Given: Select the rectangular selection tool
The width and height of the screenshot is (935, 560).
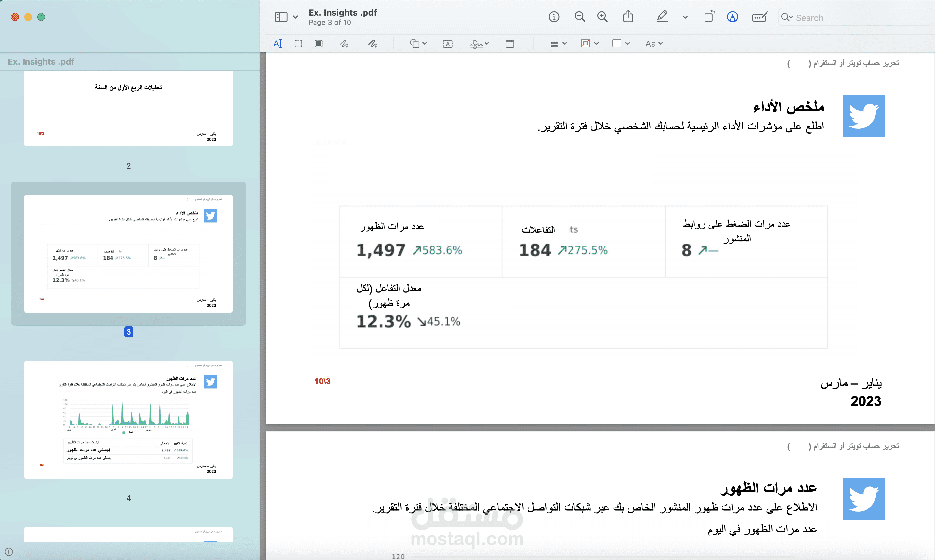Looking at the screenshot, I should click(x=298, y=43).
